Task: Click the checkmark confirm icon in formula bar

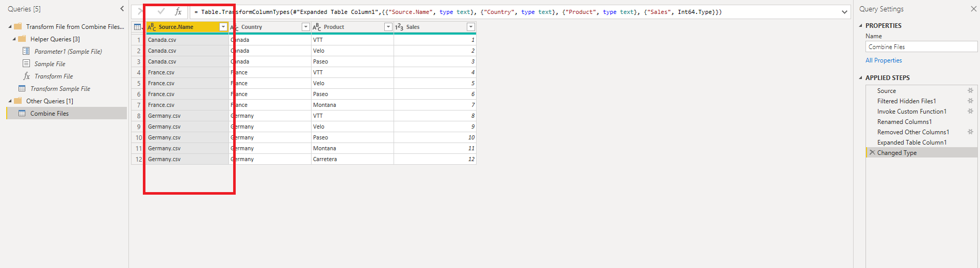Action: pos(161,11)
